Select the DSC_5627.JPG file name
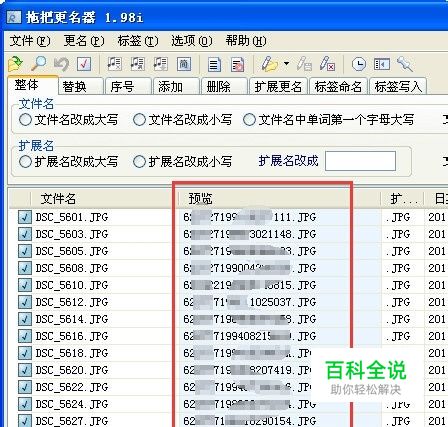 click(72, 421)
